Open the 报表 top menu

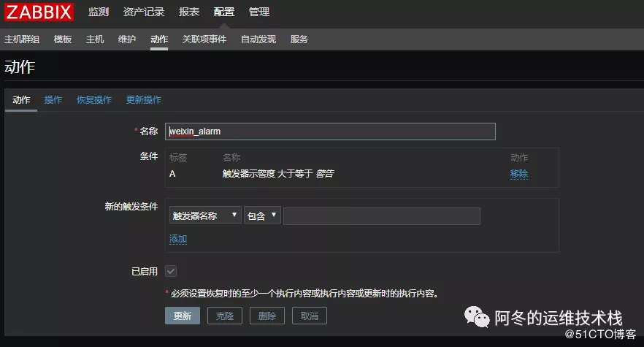click(189, 12)
